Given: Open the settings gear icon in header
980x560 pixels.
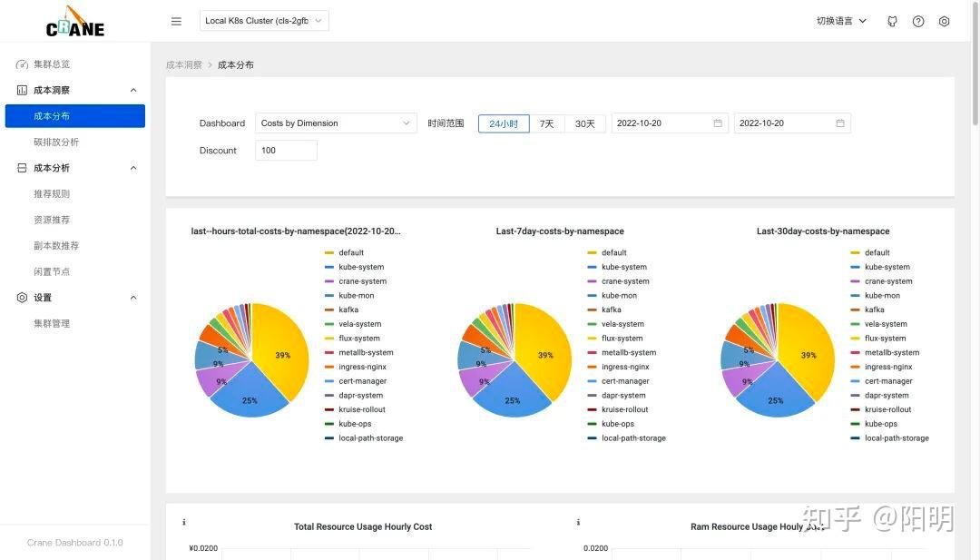Looking at the screenshot, I should point(945,21).
